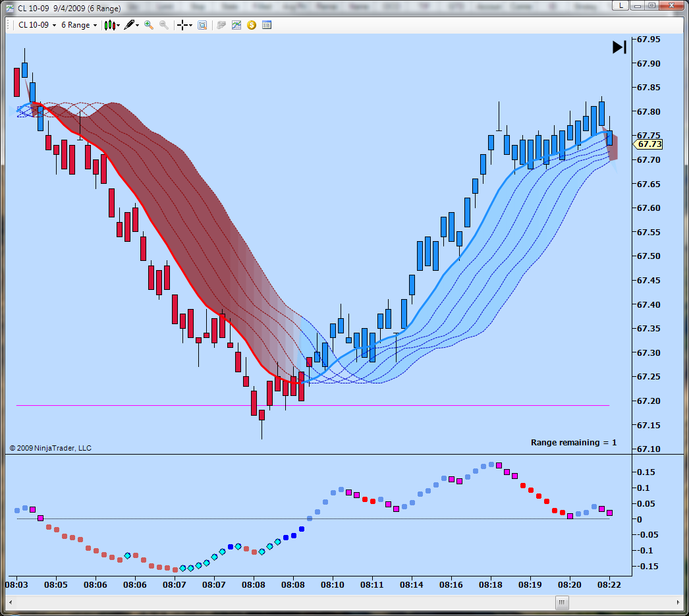Image resolution: width=689 pixels, height=616 pixels.
Task: Select the pen drawing tools icon
Action: (x=129, y=25)
